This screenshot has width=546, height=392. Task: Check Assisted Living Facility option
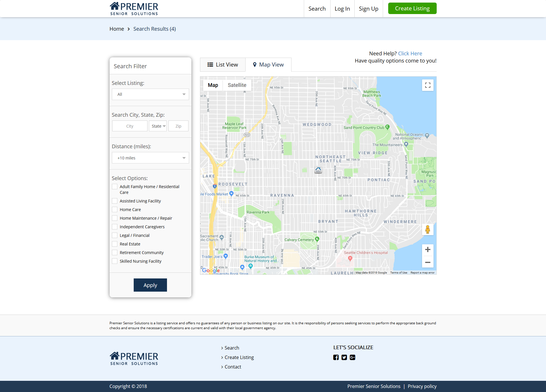pyautogui.click(x=114, y=201)
